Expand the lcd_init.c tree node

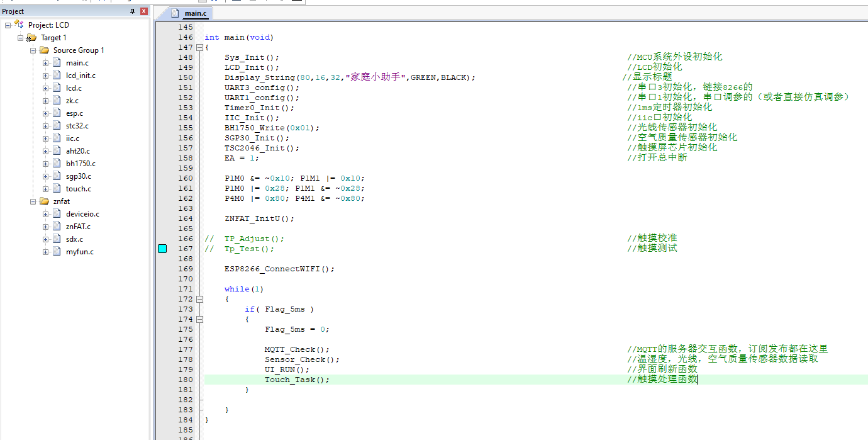point(45,76)
